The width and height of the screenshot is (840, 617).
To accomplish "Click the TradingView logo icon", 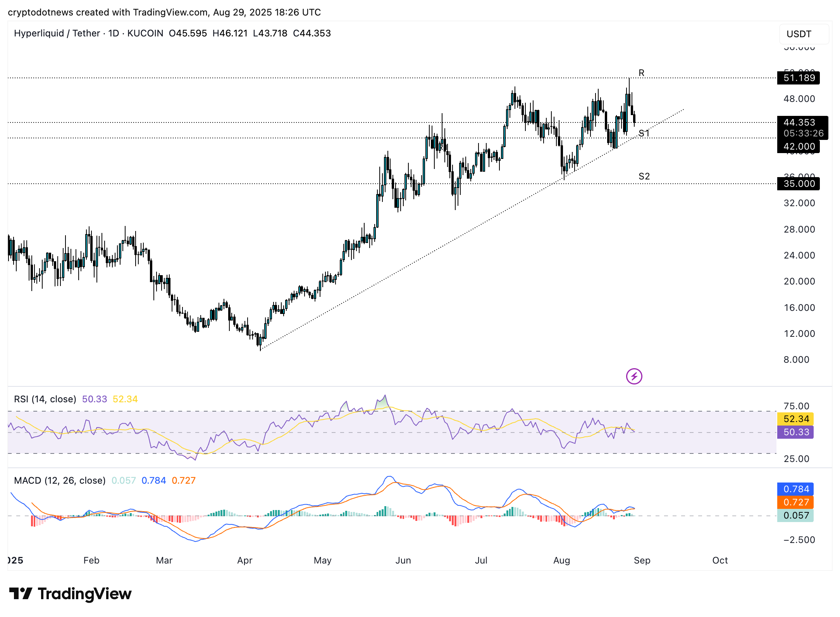I will (x=20, y=594).
